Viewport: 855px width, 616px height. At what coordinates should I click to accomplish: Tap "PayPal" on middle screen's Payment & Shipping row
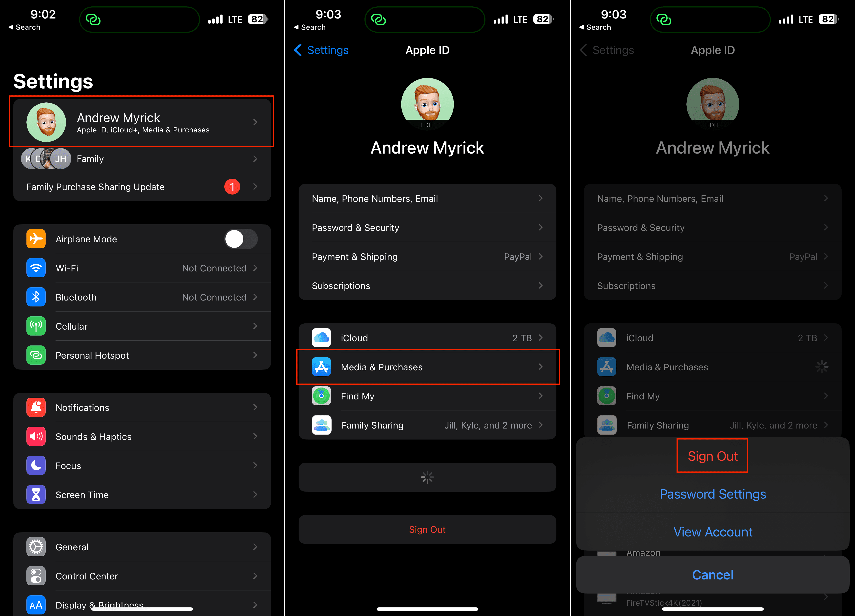(518, 257)
